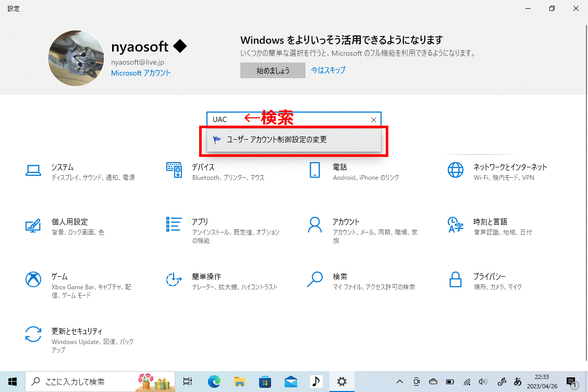The image size is (588, 392).
Task: Clear the UAC search text with X
Action: tap(374, 120)
